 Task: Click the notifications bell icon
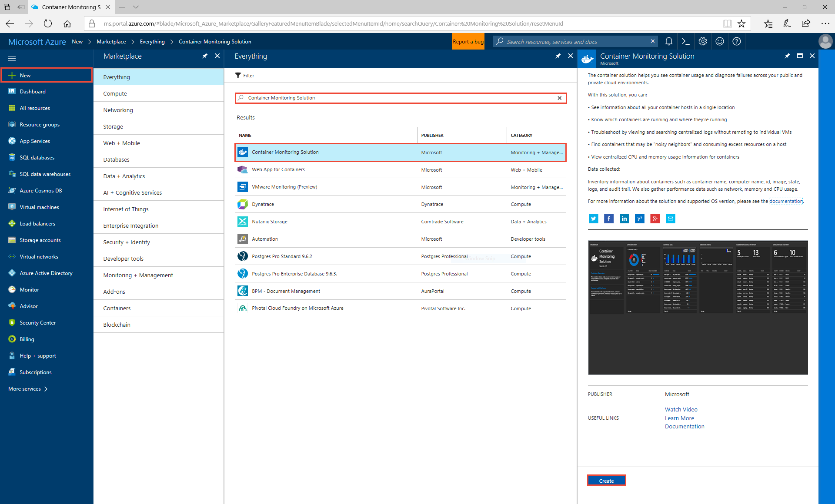[668, 41]
